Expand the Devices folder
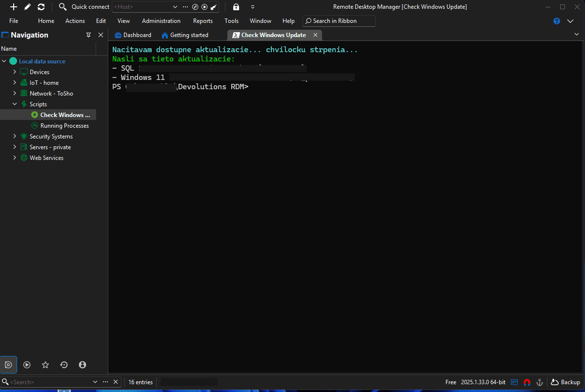Viewport: 585px width, 392px height. tap(15, 72)
